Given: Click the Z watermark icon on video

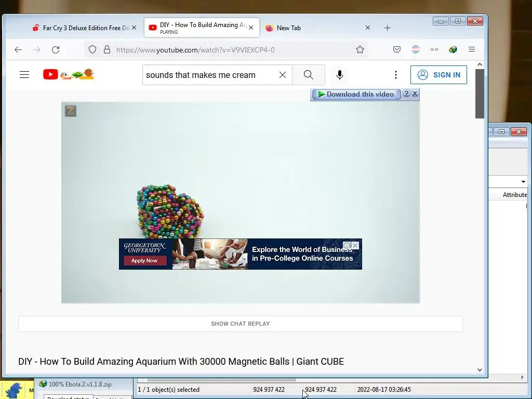Looking at the screenshot, I should (x=71, y=111).
